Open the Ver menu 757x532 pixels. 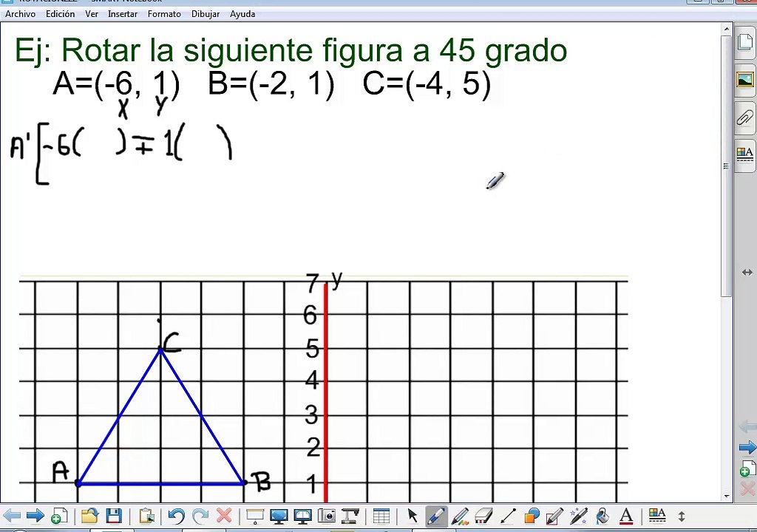click(92, 14)
